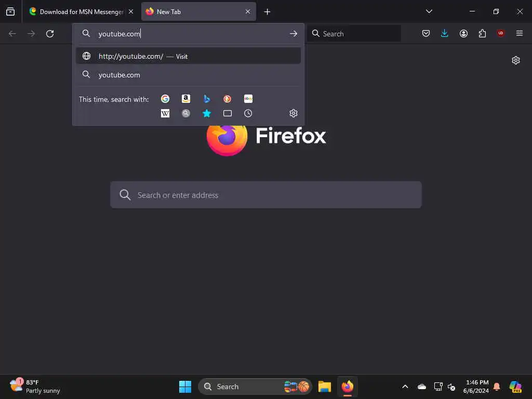Open Save to Pocket button
This screenshot has height=399, width=532.
tap(426, 33)
